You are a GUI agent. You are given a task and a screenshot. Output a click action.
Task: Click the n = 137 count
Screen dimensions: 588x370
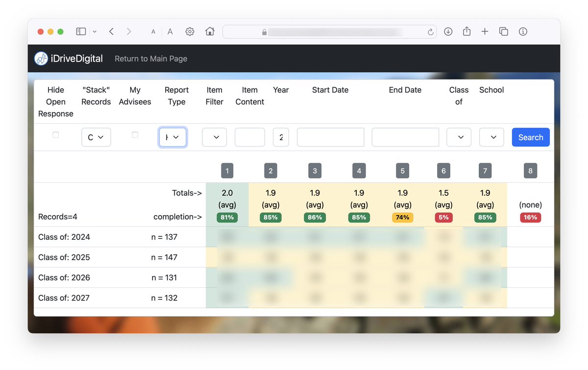(x=164, y=237)
